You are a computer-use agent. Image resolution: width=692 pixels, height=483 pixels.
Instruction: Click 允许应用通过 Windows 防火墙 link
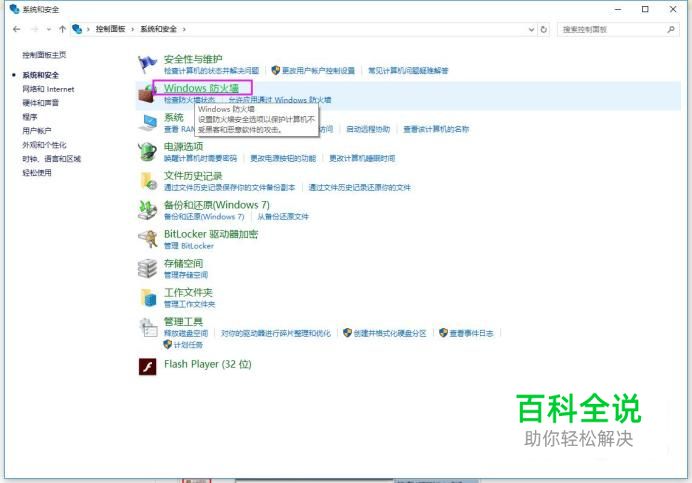[280, 100]
